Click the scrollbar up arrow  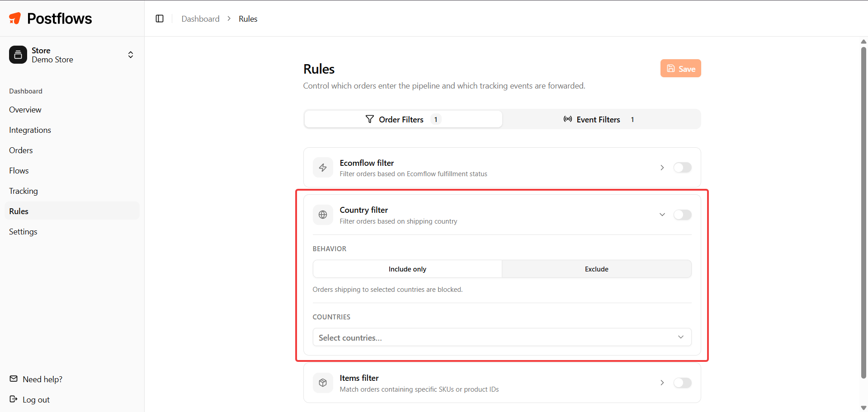[x=863, y=41]
